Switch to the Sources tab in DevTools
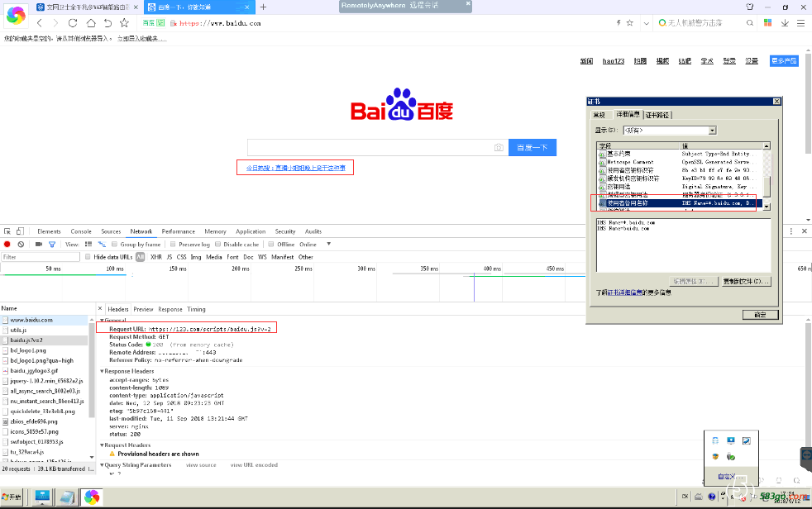 [111, 231]
